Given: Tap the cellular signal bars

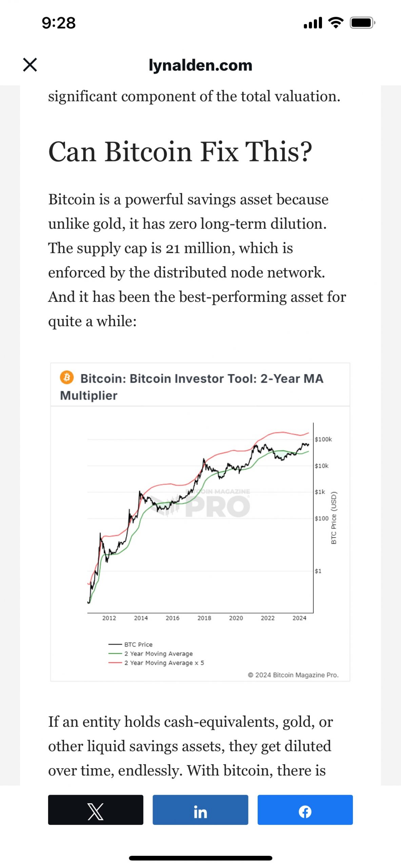Looking at the screenshot, I should click(x=313, y=23).
